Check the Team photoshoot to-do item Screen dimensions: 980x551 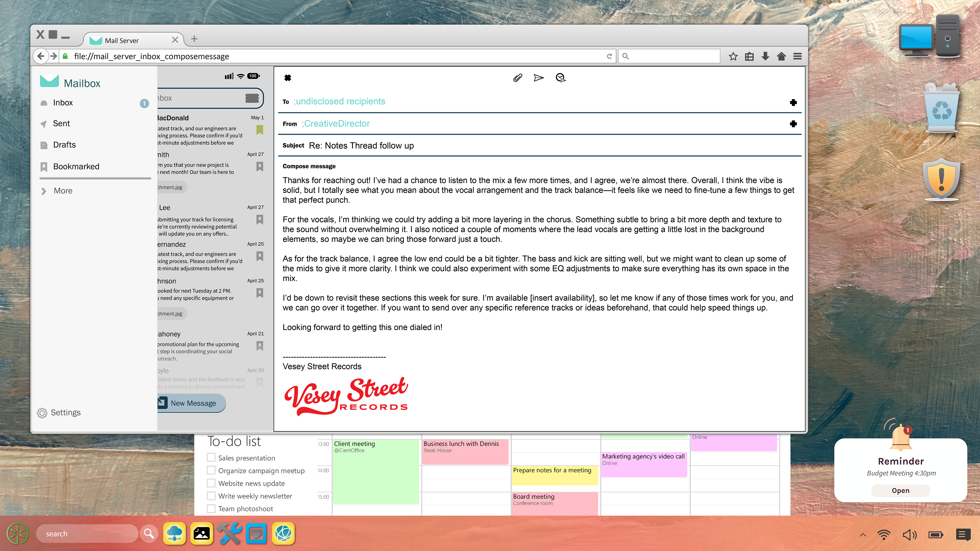(x=211, y=508)
